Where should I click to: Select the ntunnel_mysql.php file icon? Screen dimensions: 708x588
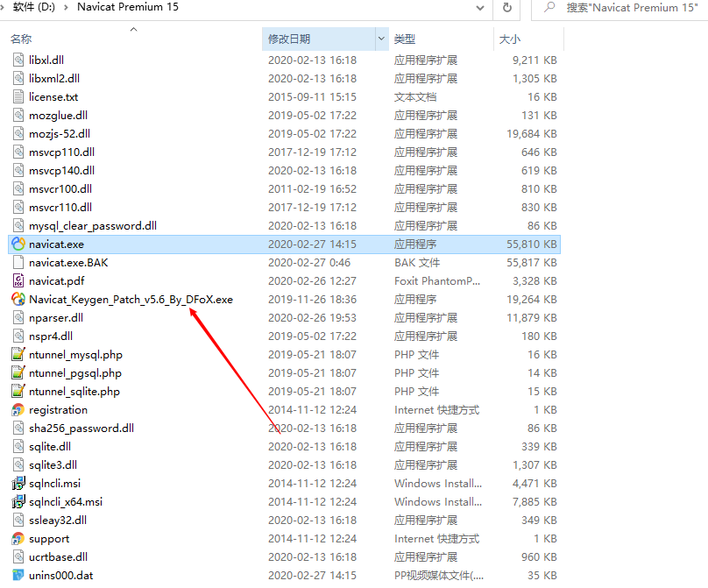point(18,355)
